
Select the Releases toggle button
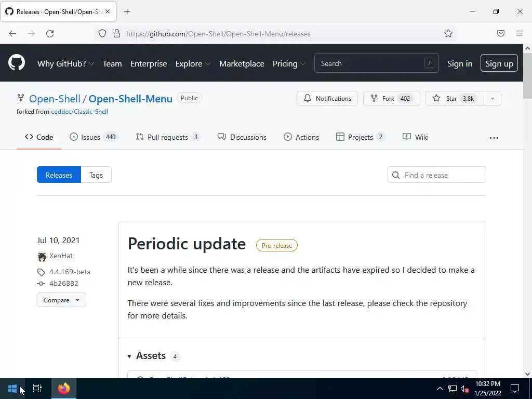[x=59, y=175]
